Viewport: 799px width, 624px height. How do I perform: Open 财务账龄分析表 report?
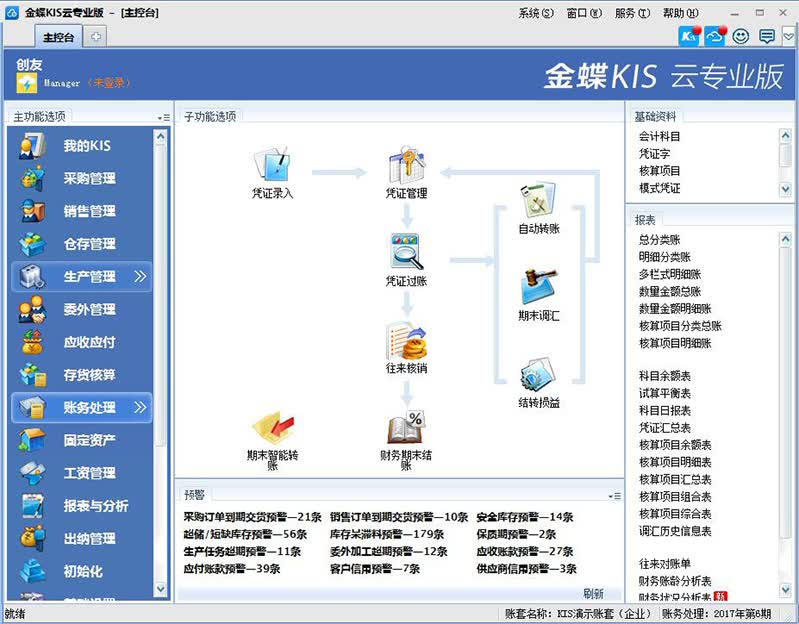click(675, 581)
